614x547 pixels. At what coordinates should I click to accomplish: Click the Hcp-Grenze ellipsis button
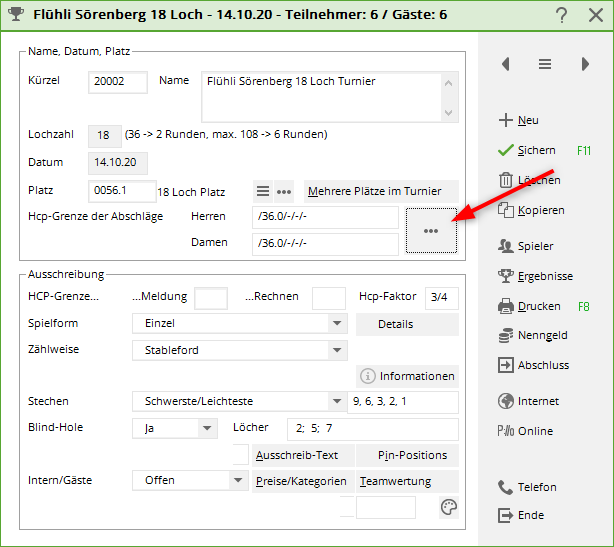[431, 230]
